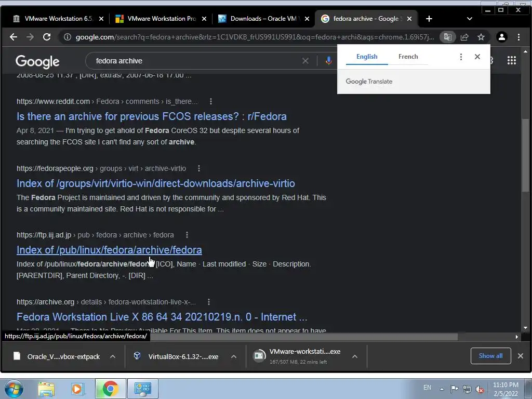This screenshot has height=399, width=532.
Task: Close the Google Translate popup
Action: pyautogui.click(x=477, y=57)
